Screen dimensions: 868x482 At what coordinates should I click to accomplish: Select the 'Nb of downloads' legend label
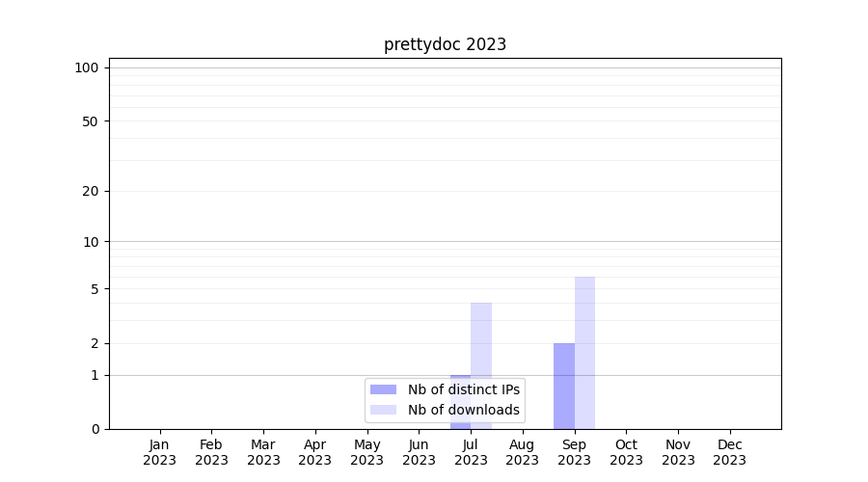(463, 410)
